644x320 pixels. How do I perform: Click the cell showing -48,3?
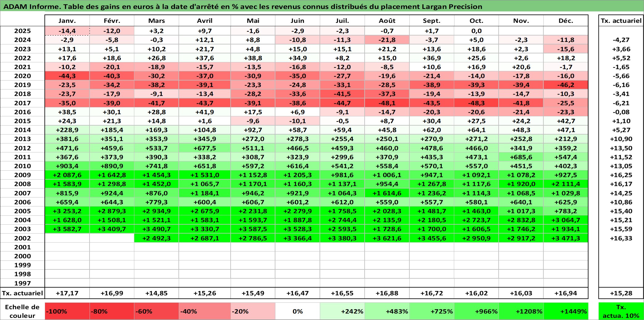click(x=476, y=103)
